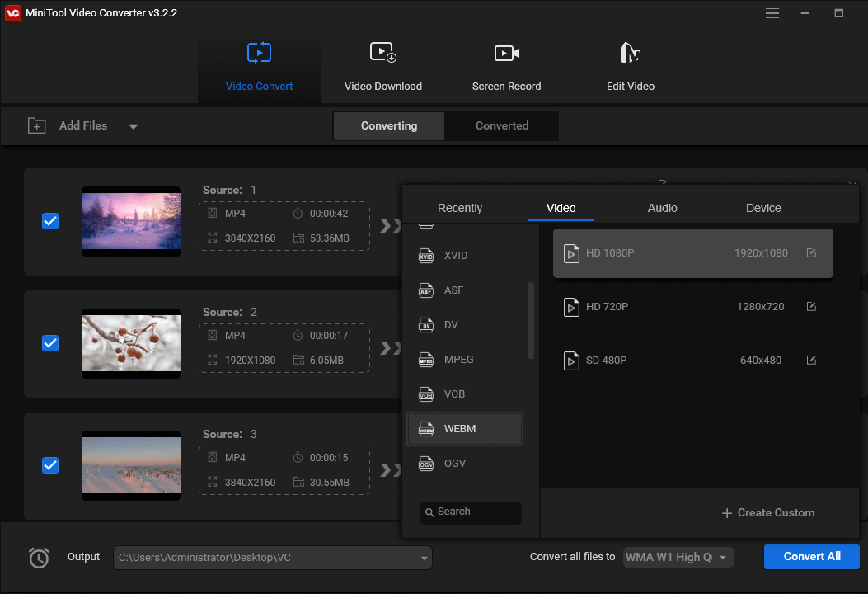Open the Video Convert module

pos(259,68)
